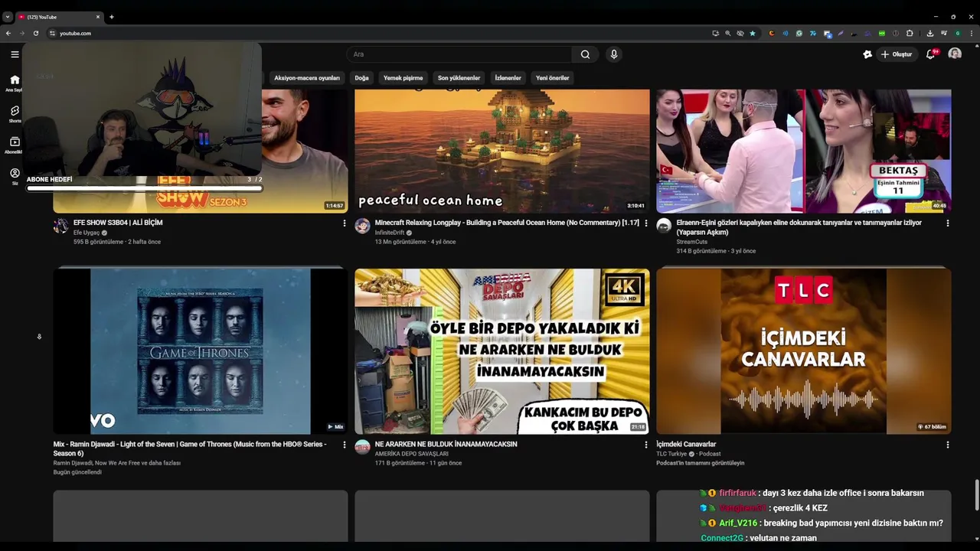Click the site info icon beside URL
This screenshot has width=980, height=551.
52,33
